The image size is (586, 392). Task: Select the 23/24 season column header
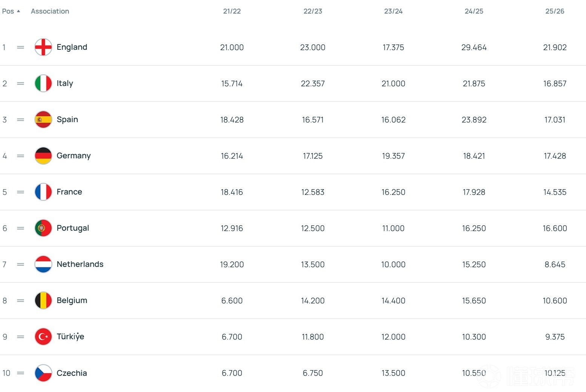393,11
